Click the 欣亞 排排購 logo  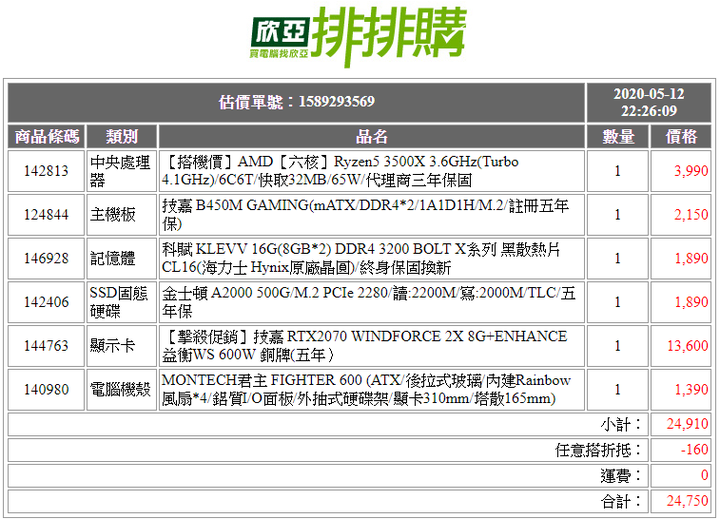pyautogui.click(x=359, y=36)
